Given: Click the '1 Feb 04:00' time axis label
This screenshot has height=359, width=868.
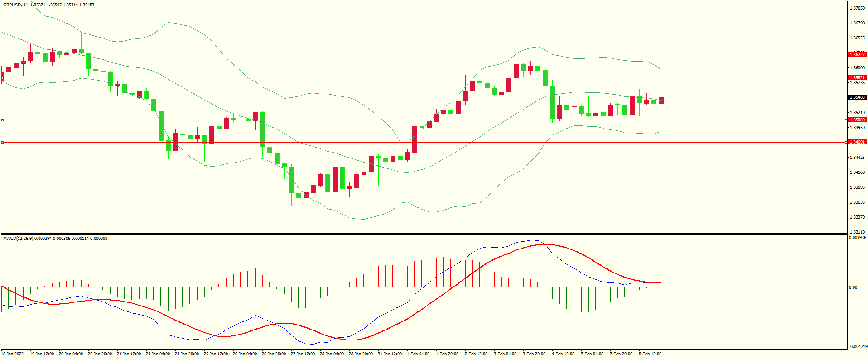Looking at the screenshot, I should point(418,354).
